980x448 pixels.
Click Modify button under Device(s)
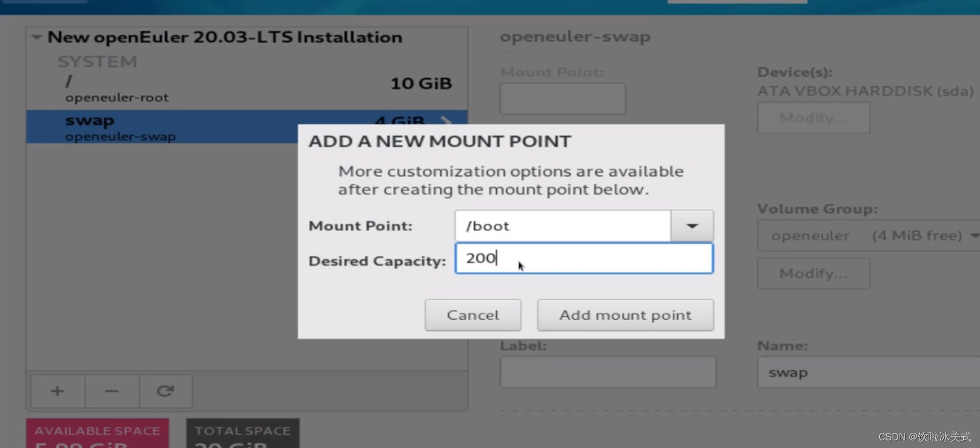[x=814, y=118]
